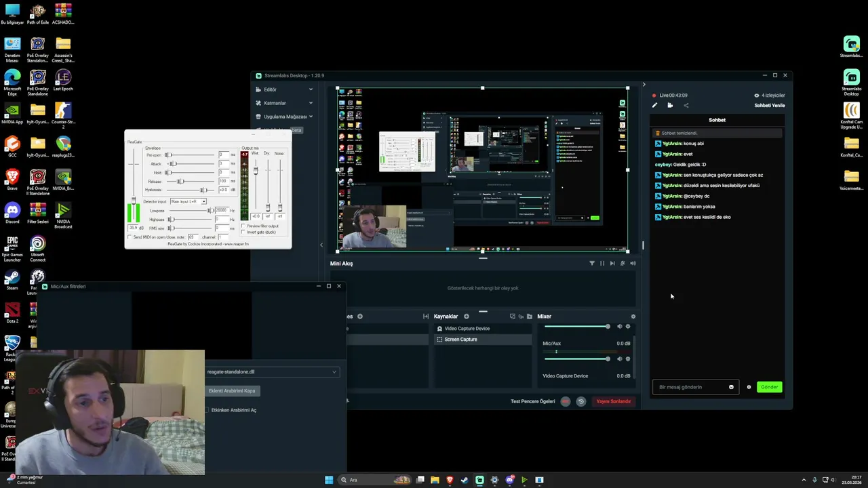Skip alert in Mini Akış toolbar
The height and width of the screenshot is (488, 868).
[x=612, y=263]
